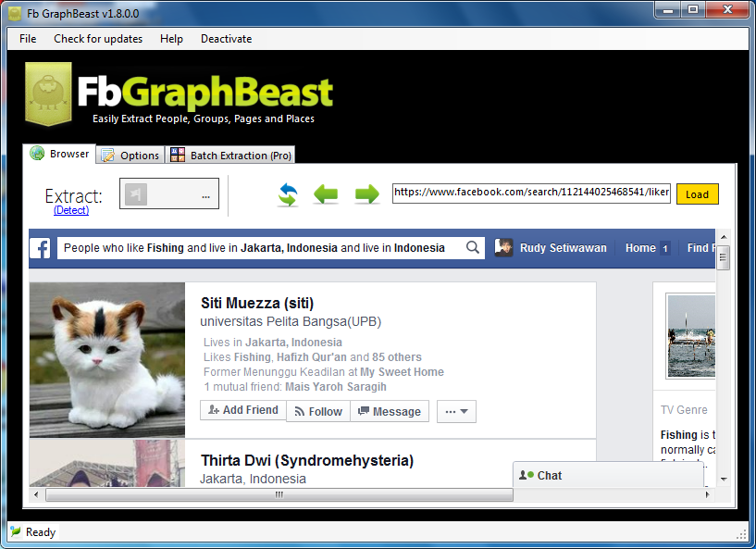This screenshot has height=549, width=756.
Task: Click Rudy Setiwawan's profile avatar
Action: [x=503, y=247]
